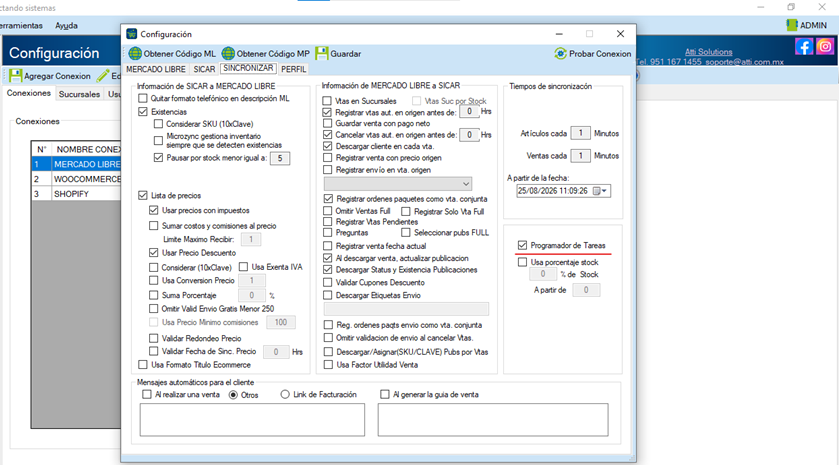The height and width of the screenshot is (465, 839).
Task: Click the Agregar Conexion button label
Action: 57,76
